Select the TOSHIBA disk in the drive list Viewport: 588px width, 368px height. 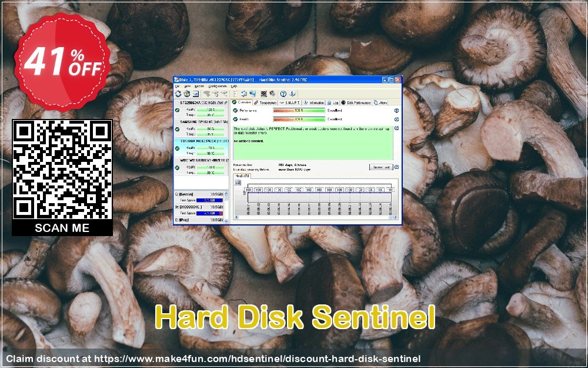[201, 147]
